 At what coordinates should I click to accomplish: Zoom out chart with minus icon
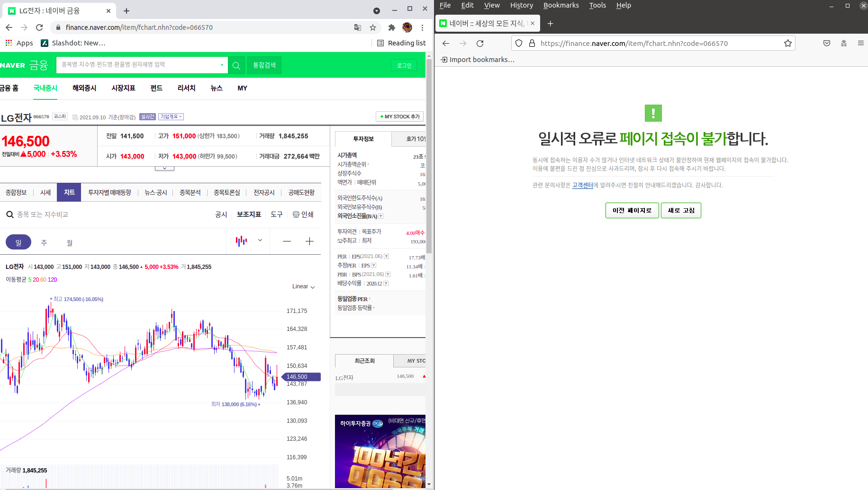point(287,241)
